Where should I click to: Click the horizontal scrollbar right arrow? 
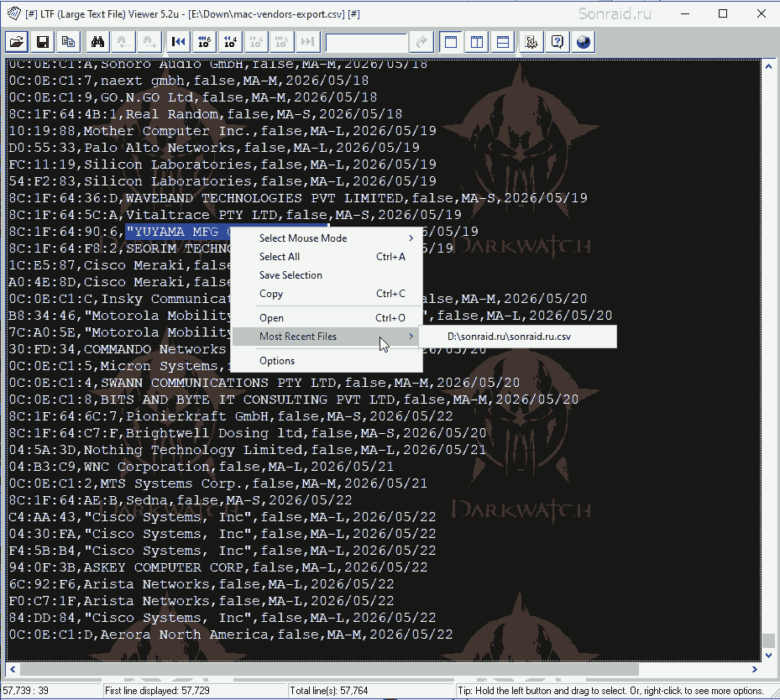(x=755, y=669)
